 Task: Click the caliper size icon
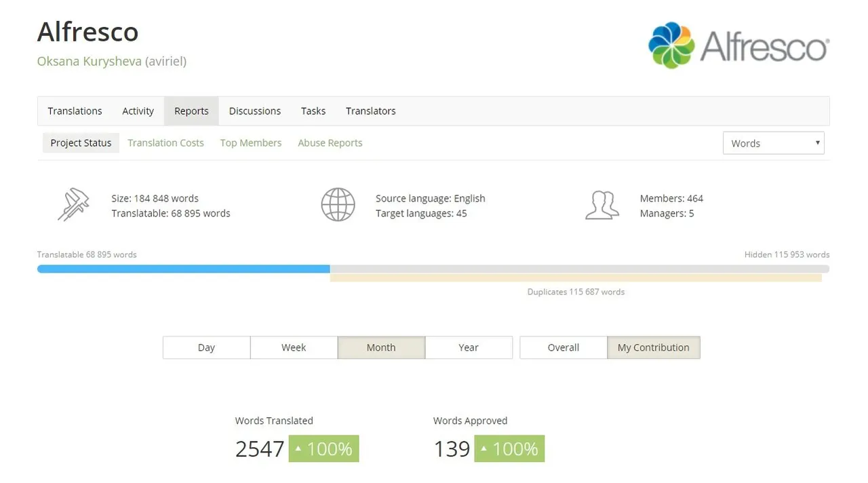(73, 205)
